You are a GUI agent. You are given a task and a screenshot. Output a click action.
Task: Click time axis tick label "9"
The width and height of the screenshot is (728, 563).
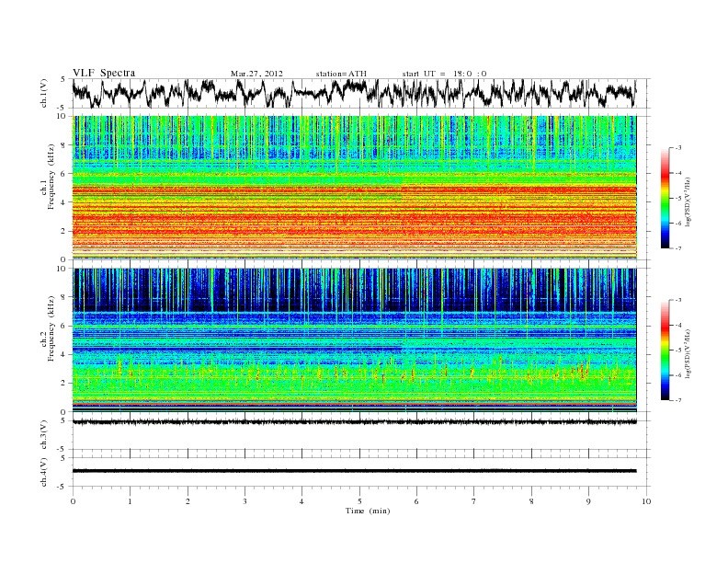click(x=588, y=501)
